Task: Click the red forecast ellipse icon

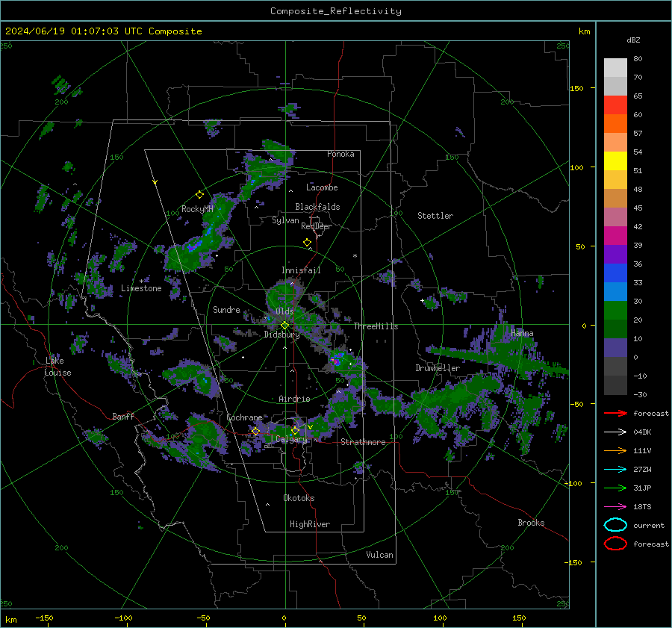Action: click(x=615, y=544)
